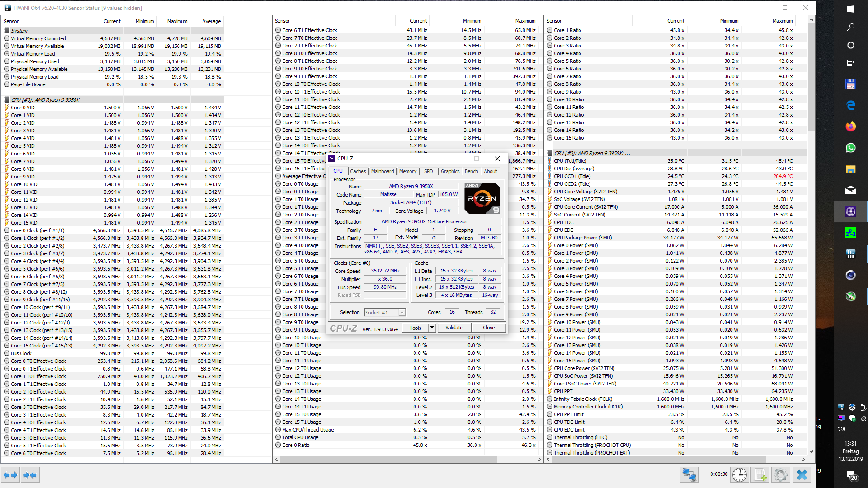Collapse the System sensor group header
868x488 pixels.
pos(19,31)
